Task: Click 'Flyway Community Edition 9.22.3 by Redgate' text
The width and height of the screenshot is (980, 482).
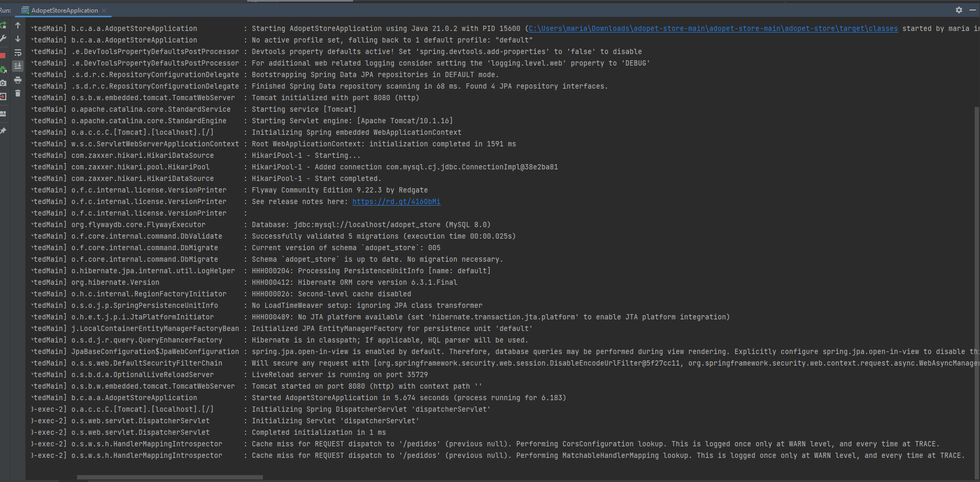Action: [339, 190]
